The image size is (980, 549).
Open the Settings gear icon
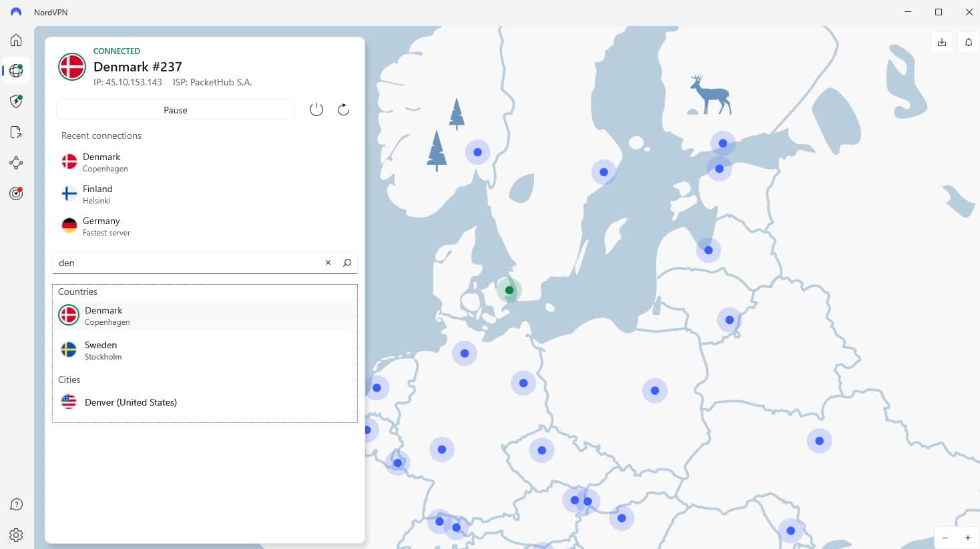click(16, 535)
